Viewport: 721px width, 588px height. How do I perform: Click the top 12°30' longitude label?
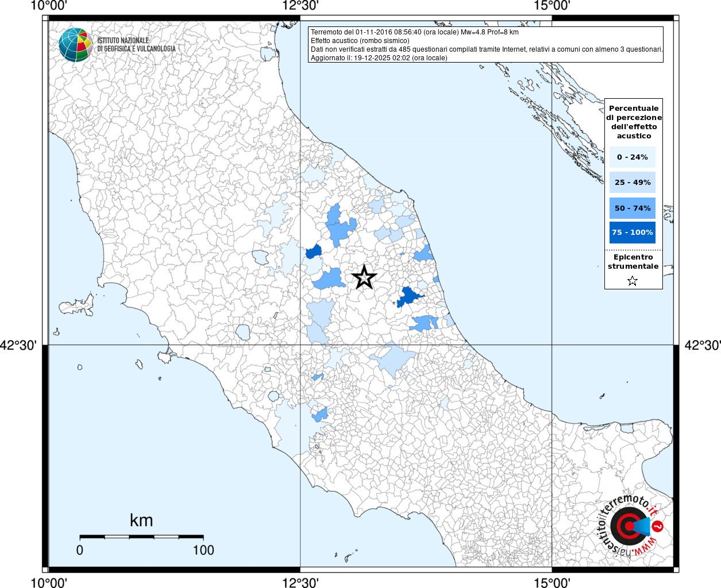point(300,6)
